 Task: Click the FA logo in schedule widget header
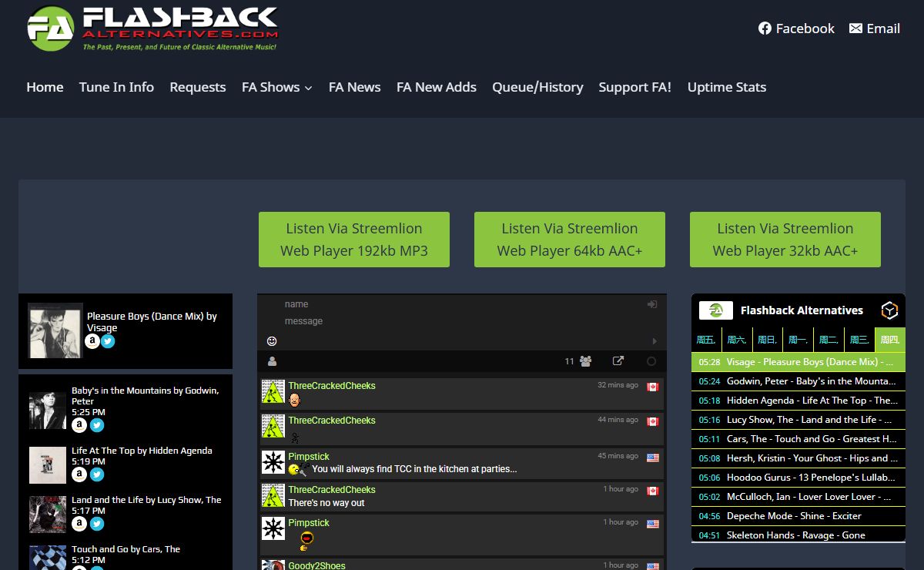click(715, 310)
